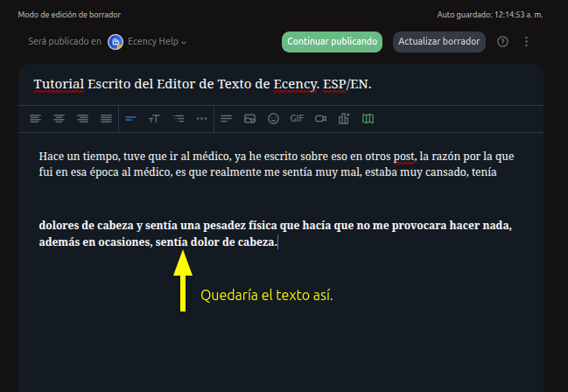Click the Ecency Help community avatar
This screenshot has height=392, width=568.
coord(116,42)
